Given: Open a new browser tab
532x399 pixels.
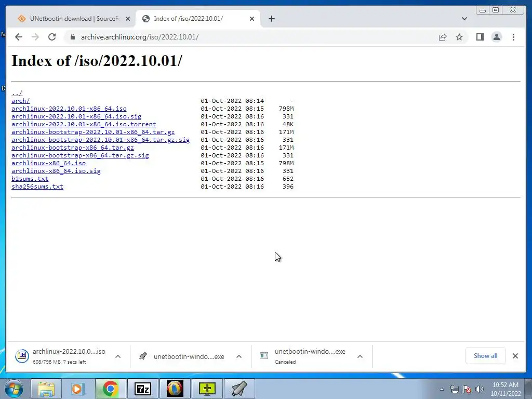Looking at the screenshot, I should coord(271,19).
